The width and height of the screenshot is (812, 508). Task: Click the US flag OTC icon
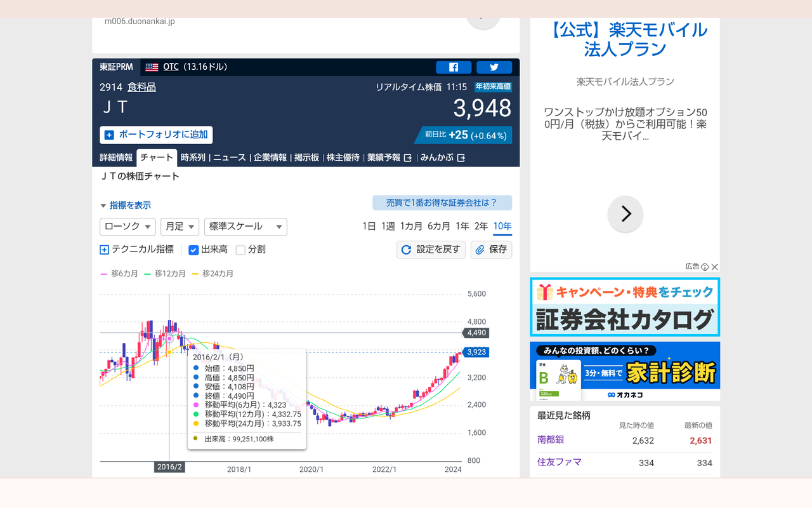tap(152, 67)
